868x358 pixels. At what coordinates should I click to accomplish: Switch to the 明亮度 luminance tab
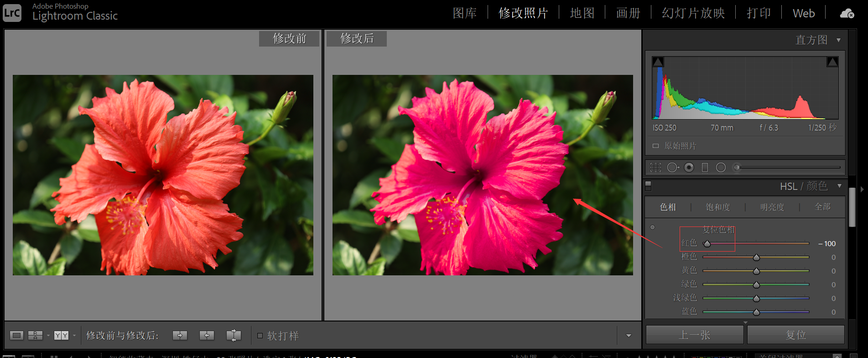click(x=772, y=207)
